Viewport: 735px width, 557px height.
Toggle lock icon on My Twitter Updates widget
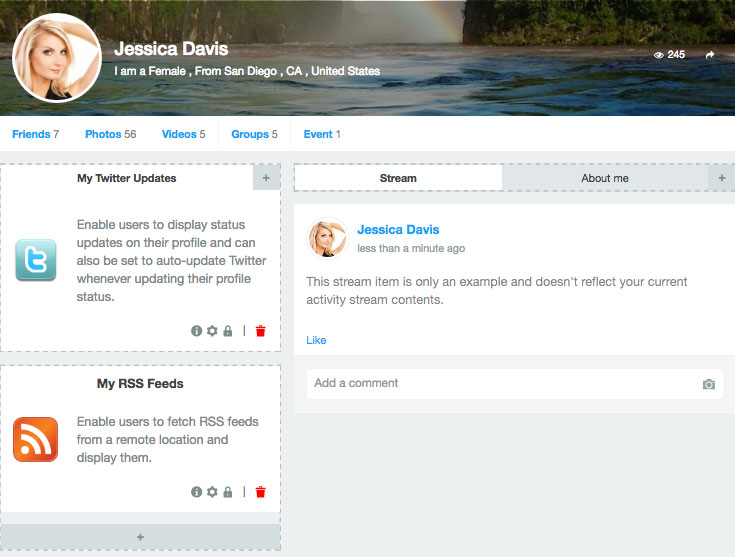click(x=228, y=331)
